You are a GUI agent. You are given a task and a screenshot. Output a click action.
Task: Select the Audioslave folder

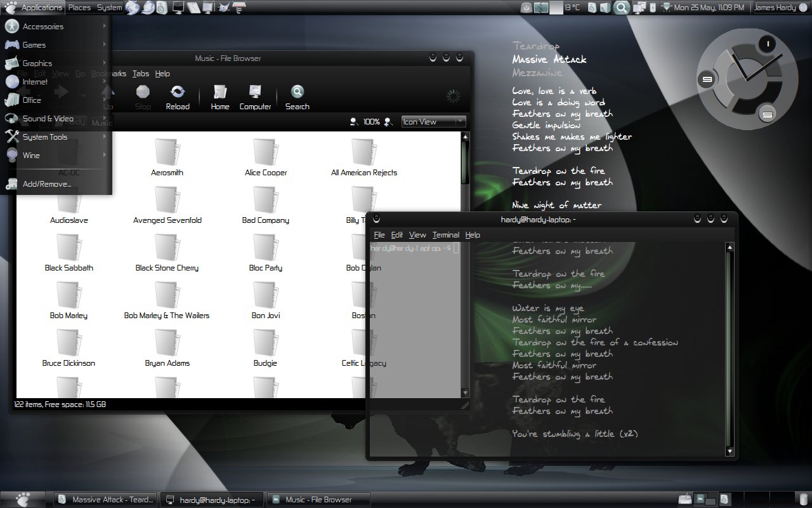tap(69, 206)
